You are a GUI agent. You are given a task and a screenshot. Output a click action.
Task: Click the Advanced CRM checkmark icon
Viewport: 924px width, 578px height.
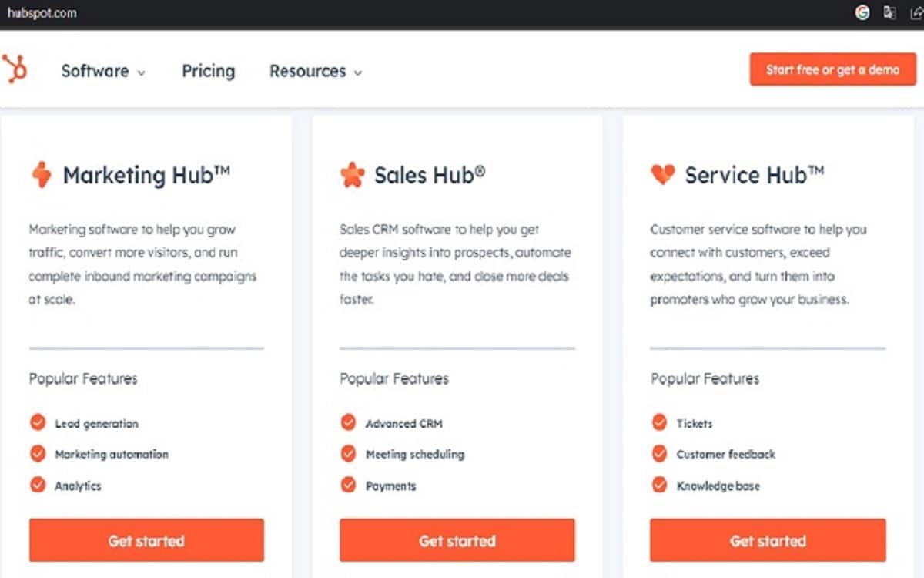[x=349, y=422]
